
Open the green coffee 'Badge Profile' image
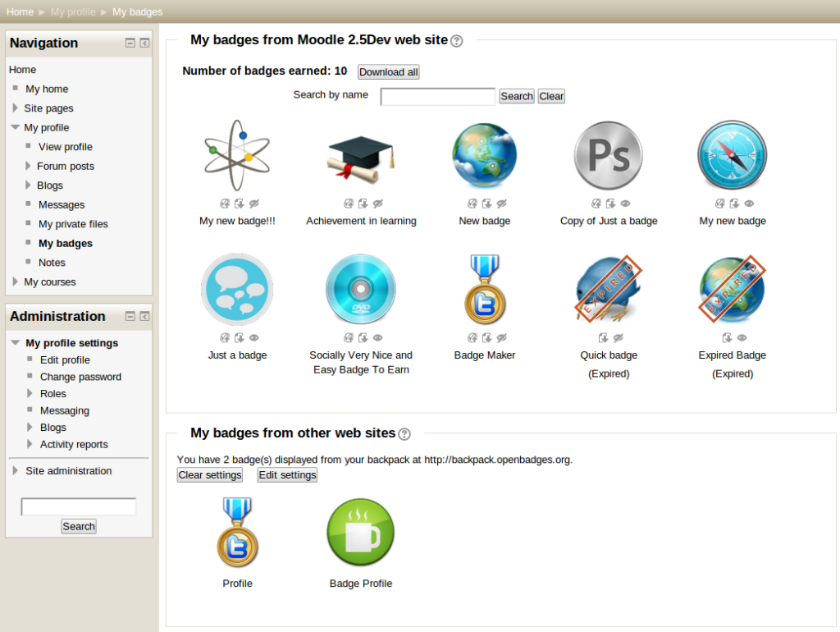point(361,532)
